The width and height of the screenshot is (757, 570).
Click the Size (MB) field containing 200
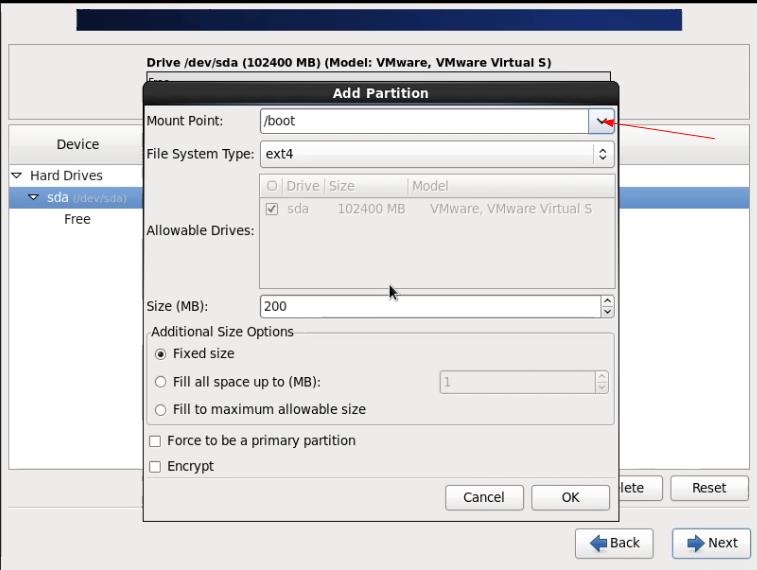[430, 306]
